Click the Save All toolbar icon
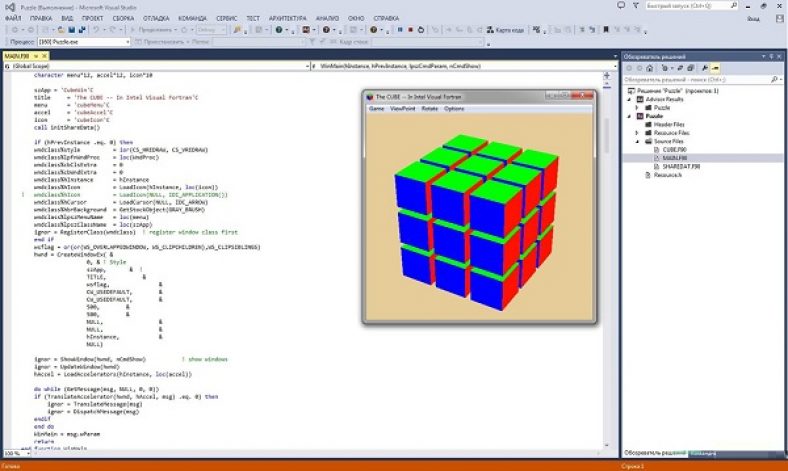 click(x=82, y=30)
